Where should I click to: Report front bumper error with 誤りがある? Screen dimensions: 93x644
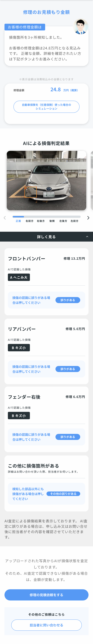(x=68, y=300)
